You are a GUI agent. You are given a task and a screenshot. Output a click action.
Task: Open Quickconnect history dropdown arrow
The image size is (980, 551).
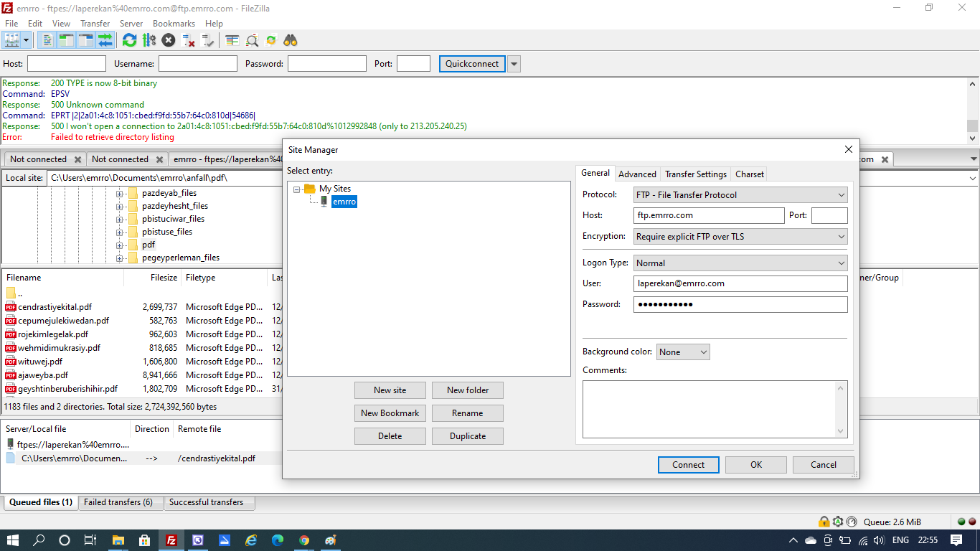pos(514,64)
